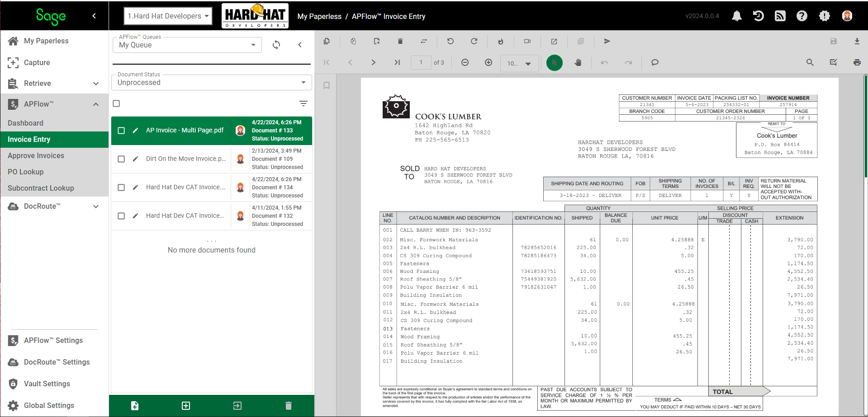Click the Hard Hat Developers logo
Viewport: 868px width, 417px height.
(255, 16)
